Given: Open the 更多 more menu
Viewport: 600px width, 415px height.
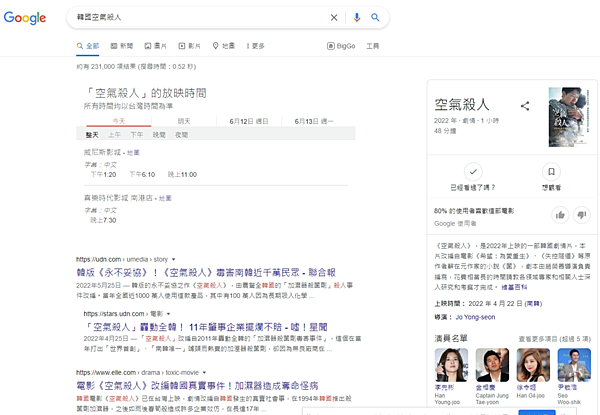Looking at the screenshot, I should 256,46.
